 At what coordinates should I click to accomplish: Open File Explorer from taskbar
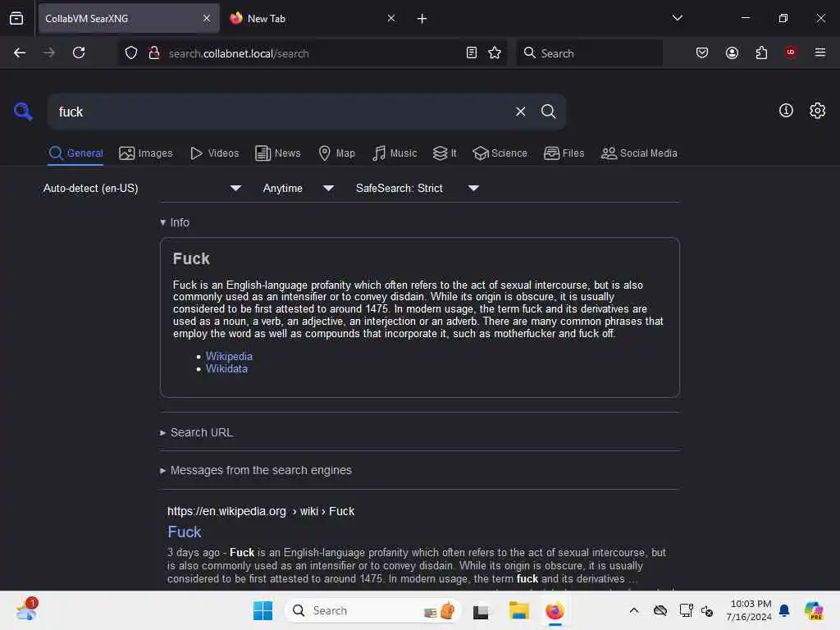pos(518,610)
